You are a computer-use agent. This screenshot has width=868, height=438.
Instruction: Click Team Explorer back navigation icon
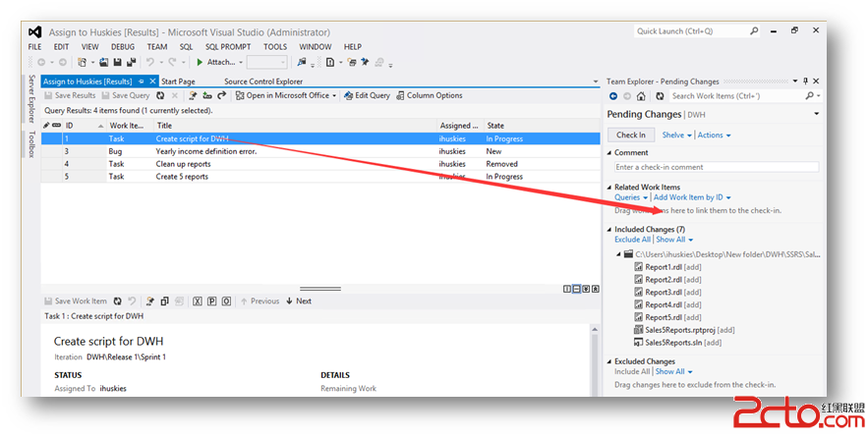(x=613, y=96)
